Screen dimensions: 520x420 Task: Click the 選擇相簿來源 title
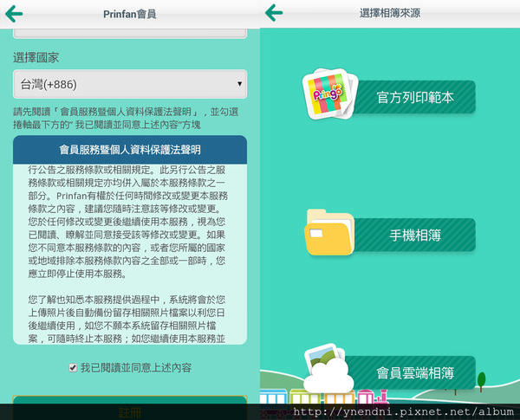390,13
